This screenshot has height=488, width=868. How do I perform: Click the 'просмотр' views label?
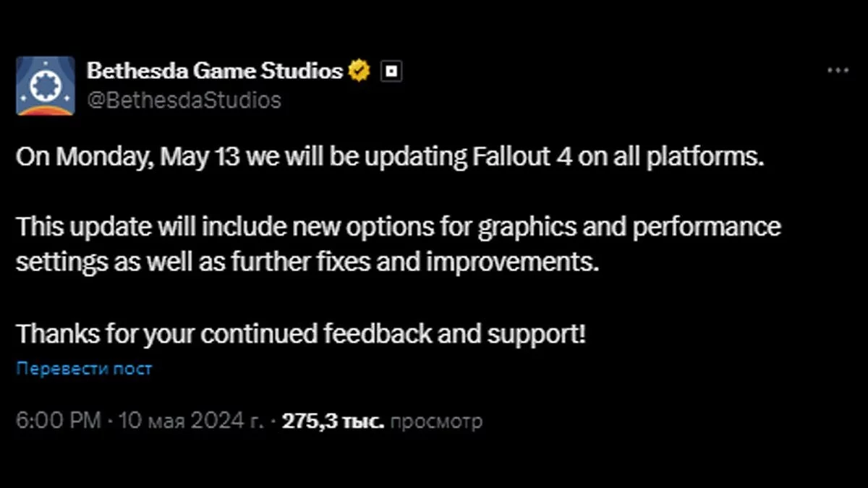point(435,421)
